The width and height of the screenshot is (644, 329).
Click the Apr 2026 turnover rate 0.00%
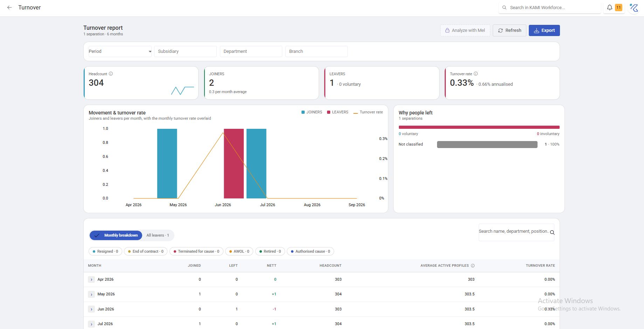click(550, 280)
